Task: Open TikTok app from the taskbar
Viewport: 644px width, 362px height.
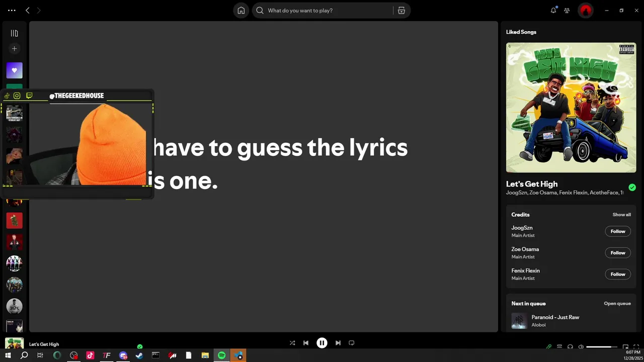Action: (x=90, y=355)
